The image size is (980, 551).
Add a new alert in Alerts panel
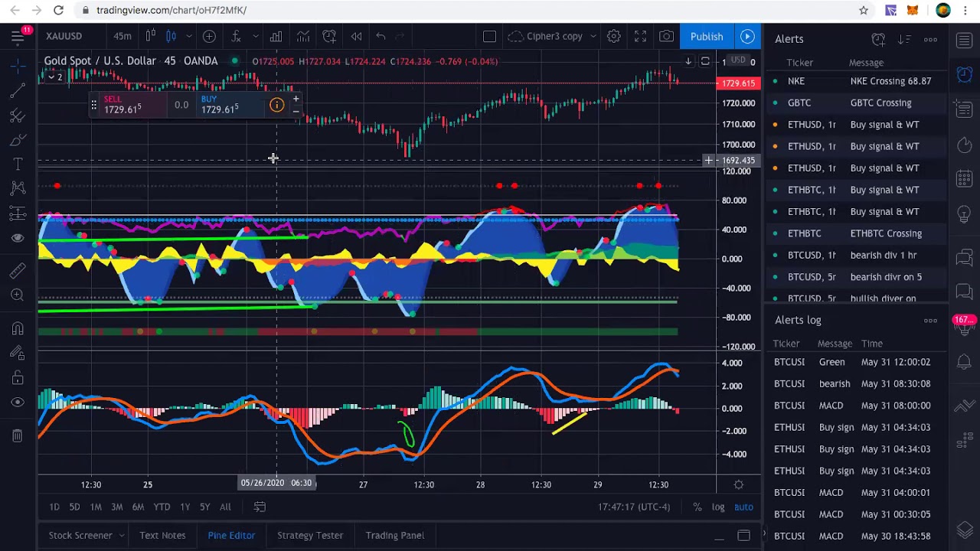878,39
